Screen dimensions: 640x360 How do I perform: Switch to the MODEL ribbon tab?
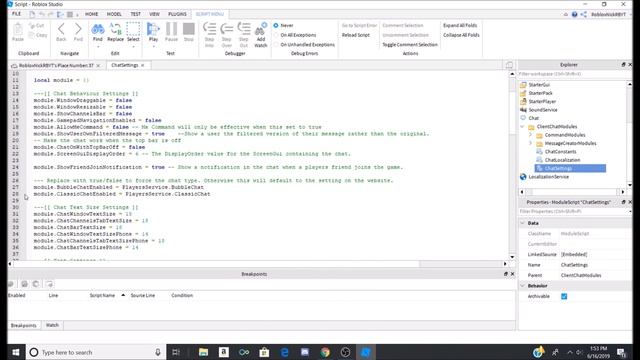coord(114,14)
